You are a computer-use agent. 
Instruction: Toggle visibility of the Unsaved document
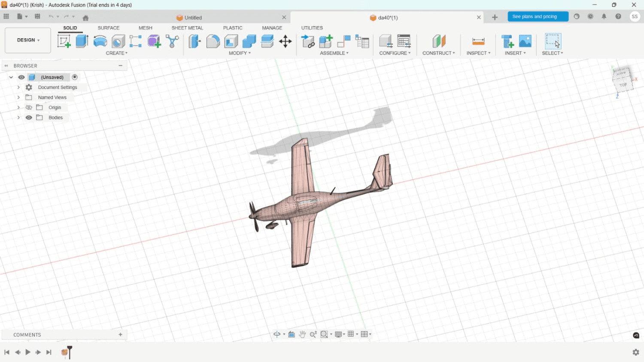tap(21, 77)
